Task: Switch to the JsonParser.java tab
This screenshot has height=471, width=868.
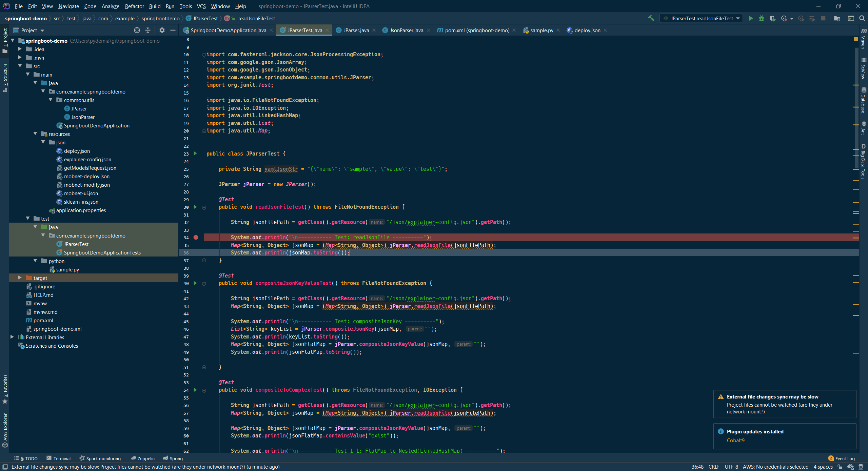Action: tap(406, 30)
